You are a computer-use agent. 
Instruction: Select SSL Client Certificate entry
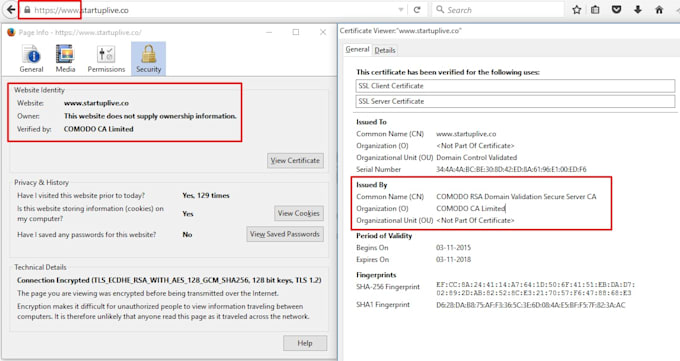click(515, 86)
